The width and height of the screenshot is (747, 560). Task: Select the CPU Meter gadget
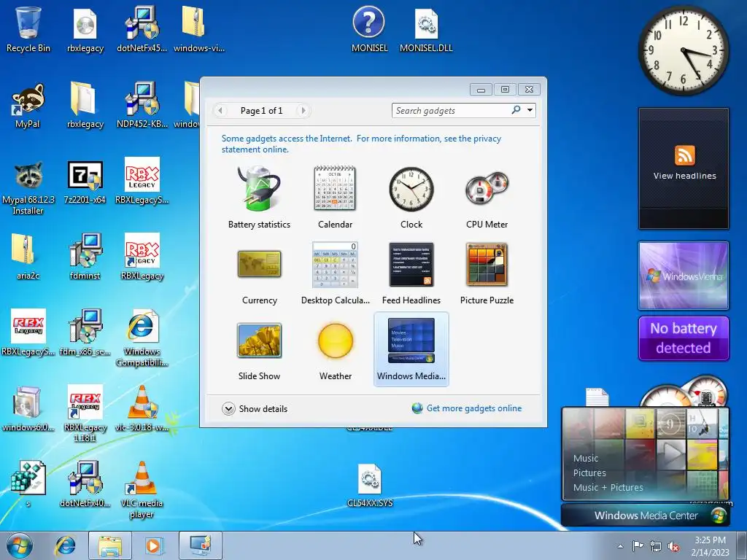click(487, 197)
